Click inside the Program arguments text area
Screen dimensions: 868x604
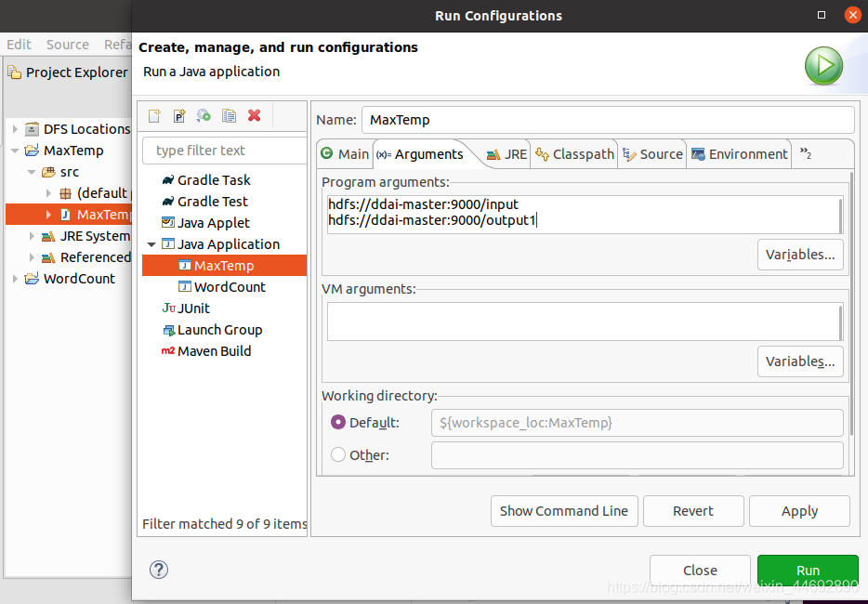(583, 215)
